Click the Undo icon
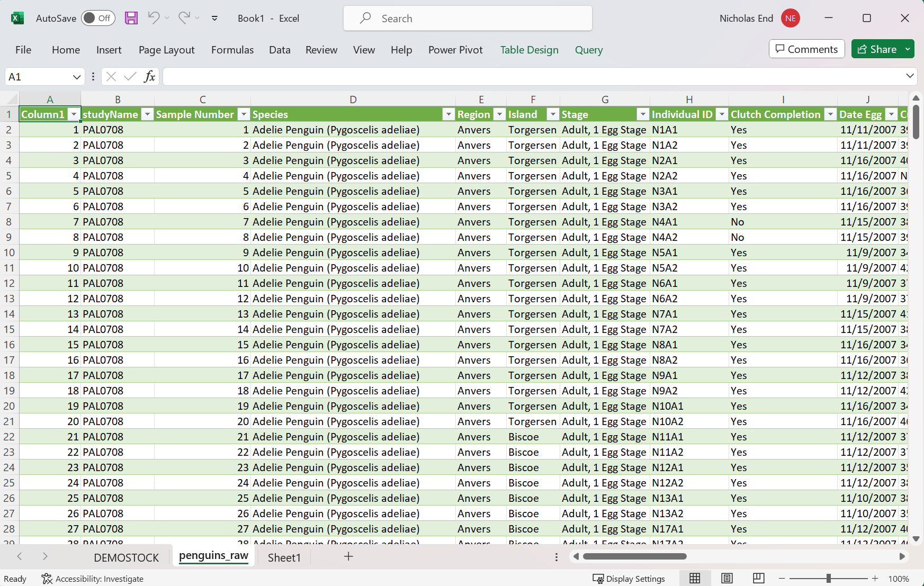Screen dimensions: 924x586 tap(154, 17)
